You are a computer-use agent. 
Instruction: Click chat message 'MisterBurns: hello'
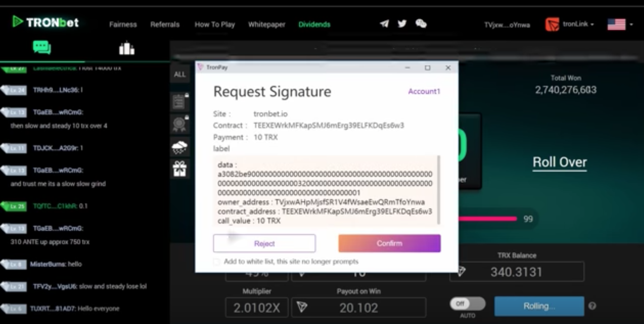coord(56,264)
